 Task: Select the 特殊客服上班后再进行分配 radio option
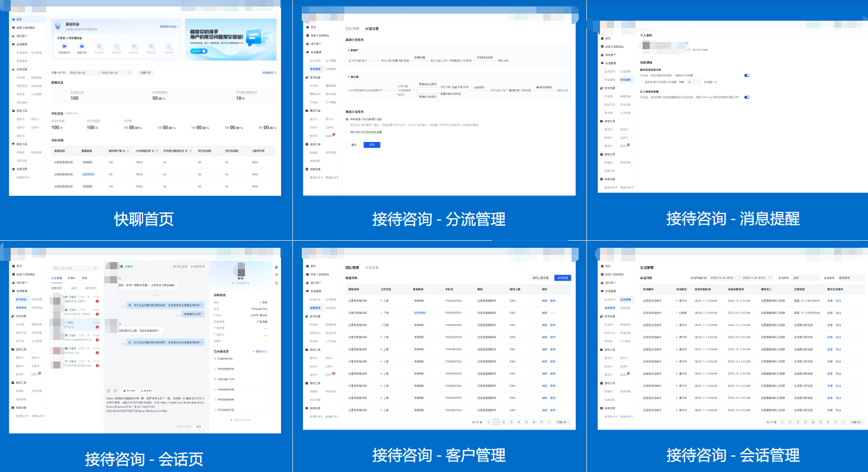click(x=347, y=119)
